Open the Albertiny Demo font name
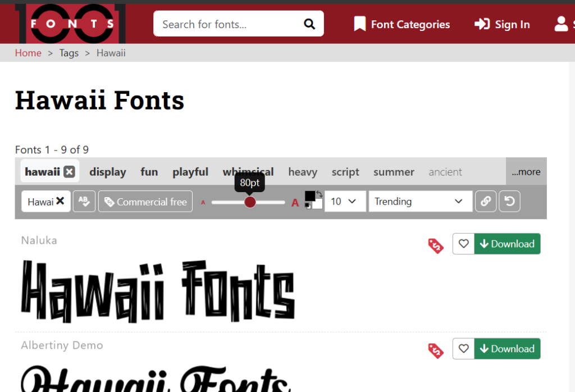The width and height of the screenshot is (575, 392). [62, 345]
